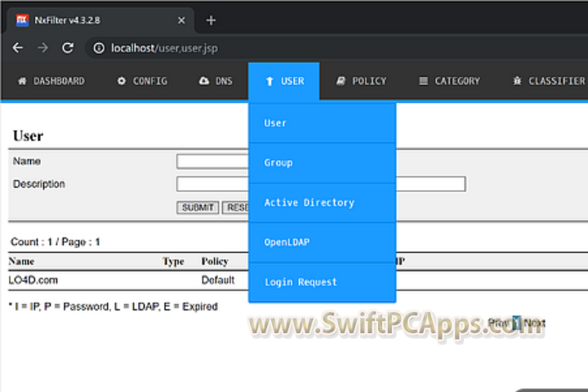Image resolution: width=588 pixels, height=392 pixels.
Task: Click the Config gear icon
Action: point(122,81)
